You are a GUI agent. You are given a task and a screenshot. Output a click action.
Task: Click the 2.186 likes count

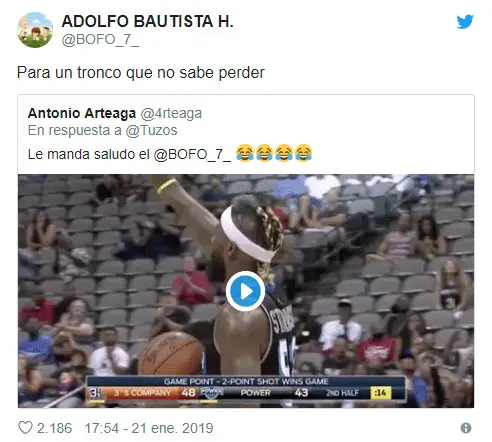(x=54, y=428)
